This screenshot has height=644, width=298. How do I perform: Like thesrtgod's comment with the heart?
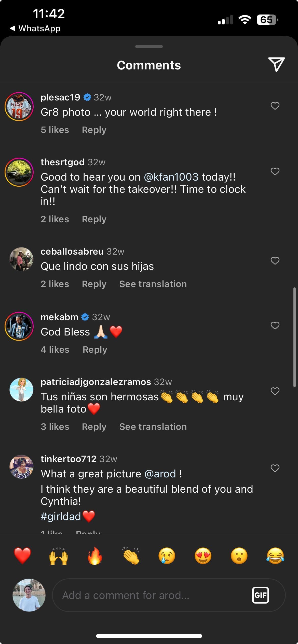[275, 171]
